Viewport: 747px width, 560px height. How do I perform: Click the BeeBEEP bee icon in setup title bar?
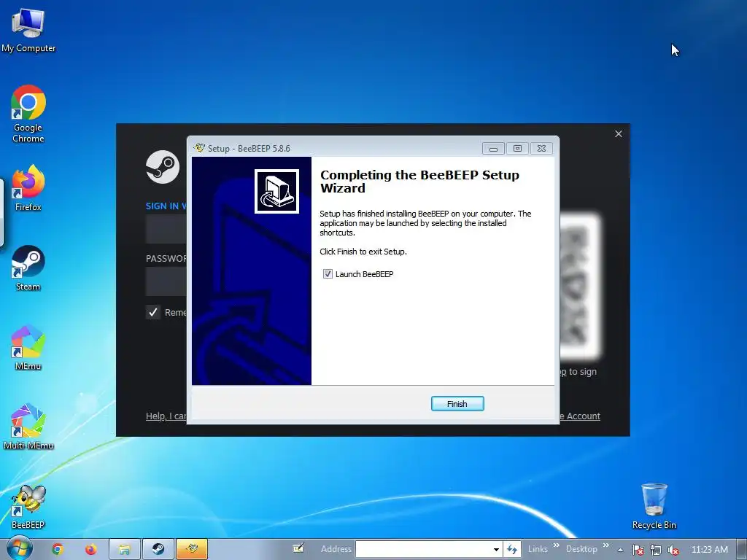coord(199,148)
